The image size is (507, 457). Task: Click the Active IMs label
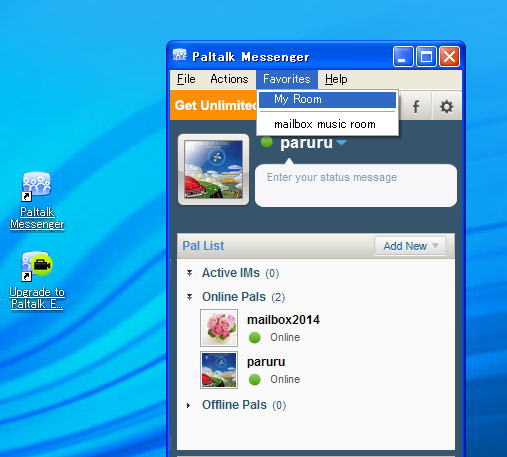click(231, 273)
